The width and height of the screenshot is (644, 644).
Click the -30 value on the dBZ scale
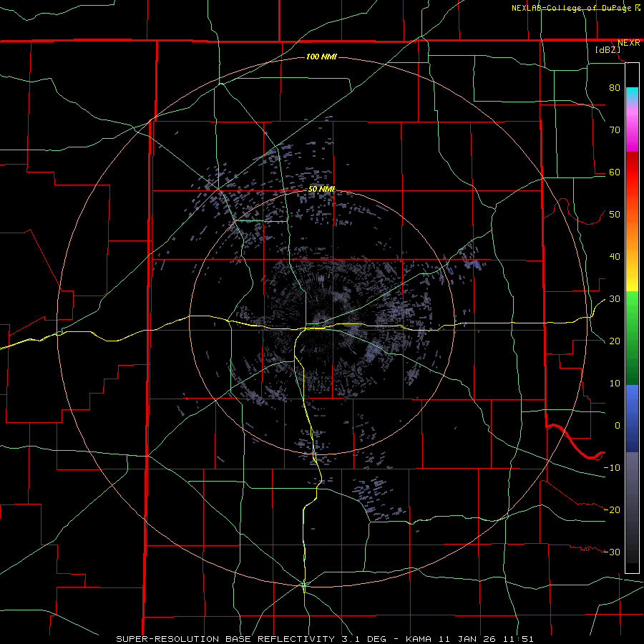[612, 552]
